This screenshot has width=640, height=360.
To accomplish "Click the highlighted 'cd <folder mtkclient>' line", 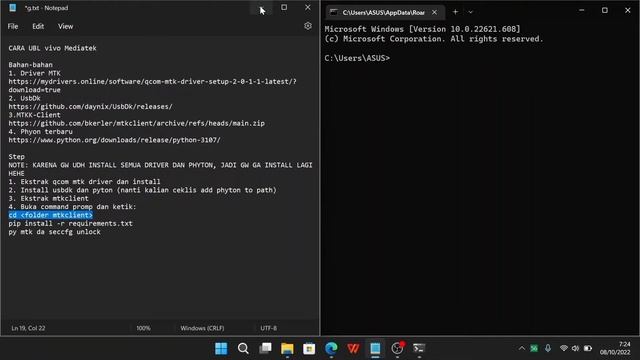I will pyautogui.click(x=51, y=215).
